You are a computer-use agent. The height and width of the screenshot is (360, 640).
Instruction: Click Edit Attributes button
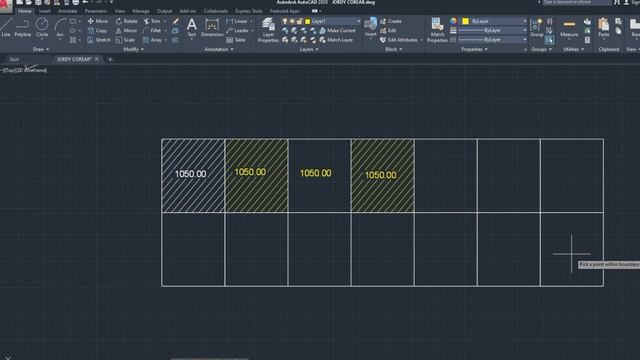coord(399,40)
